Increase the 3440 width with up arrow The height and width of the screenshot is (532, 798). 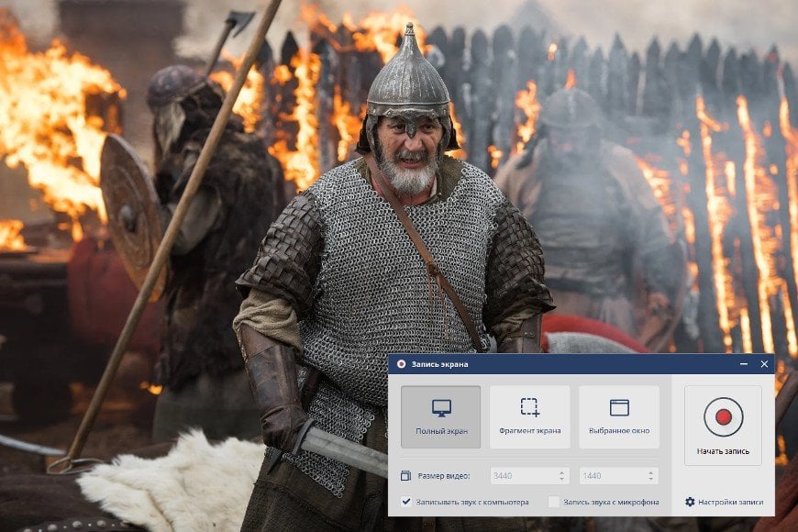tap(562, 472)
